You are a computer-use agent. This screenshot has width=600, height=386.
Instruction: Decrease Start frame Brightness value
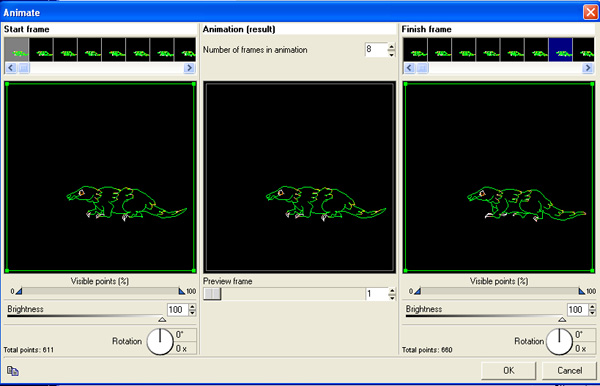click(192, 313)
